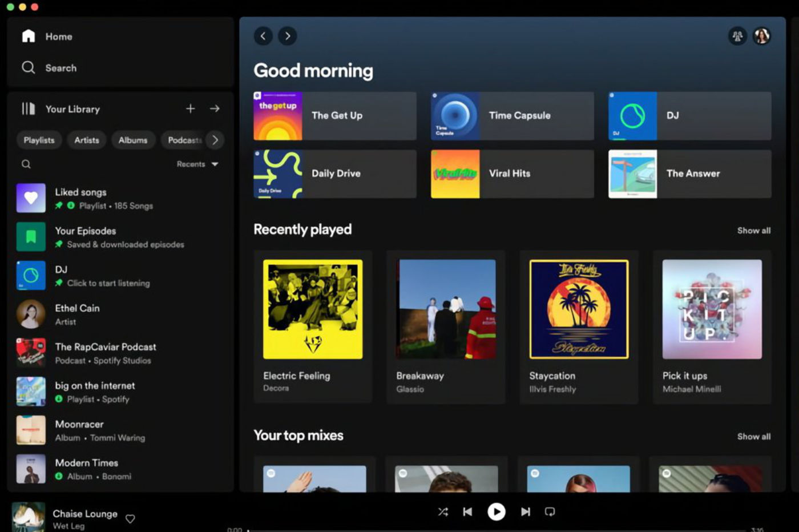Open the Electric Feeling card
Screen dimensions: 799x532
(313, 327)
